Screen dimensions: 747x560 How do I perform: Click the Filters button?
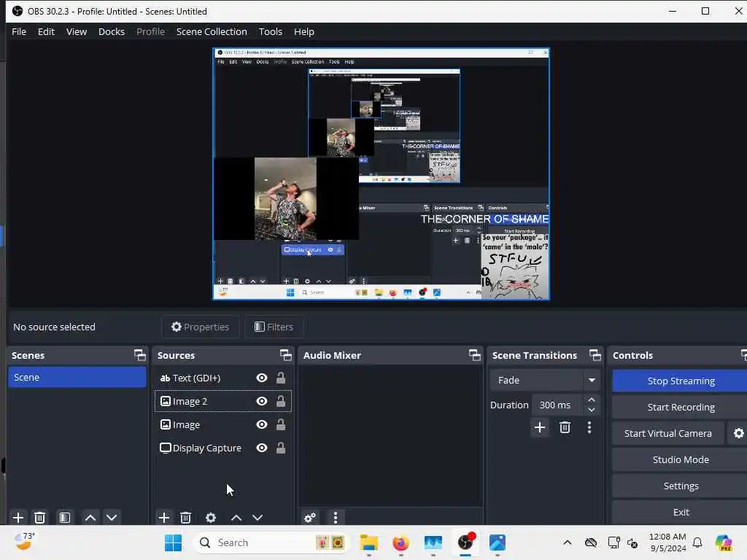click(274, 327)
